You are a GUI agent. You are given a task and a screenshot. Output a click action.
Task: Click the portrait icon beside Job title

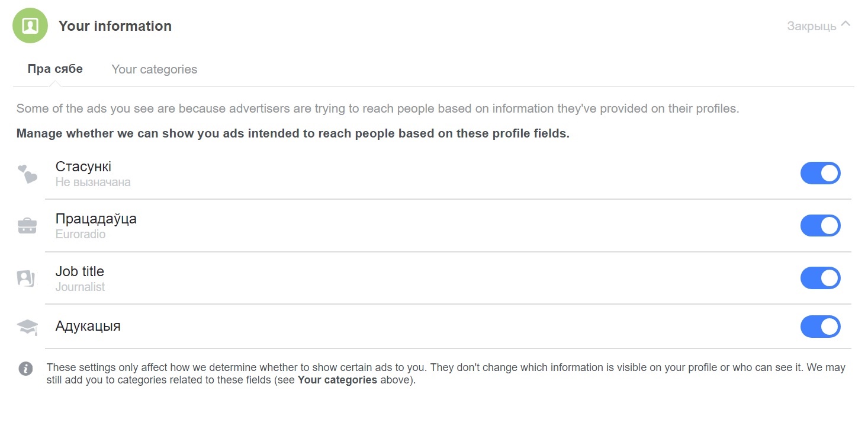(26, 279)
